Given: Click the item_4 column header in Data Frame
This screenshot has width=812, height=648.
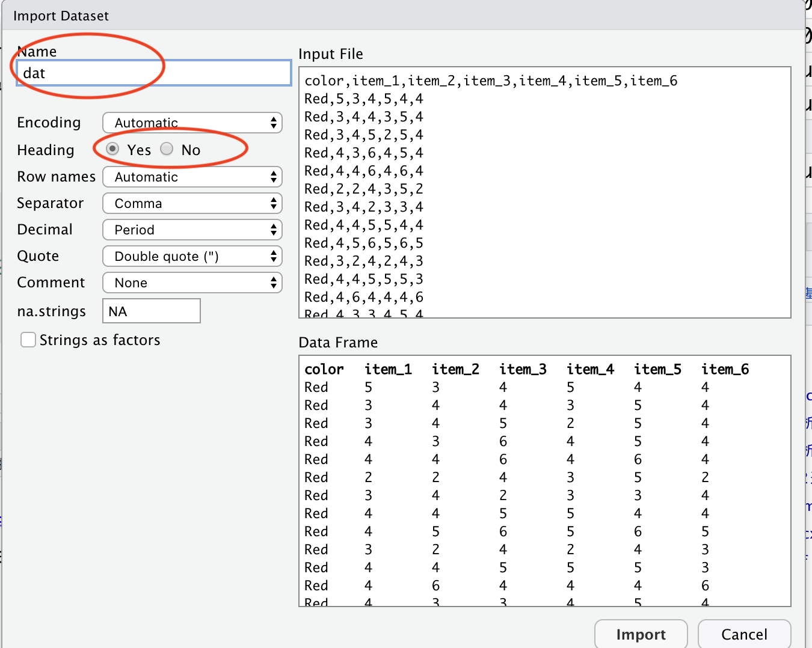Looking at the screenshot, I should click(590, 370).
